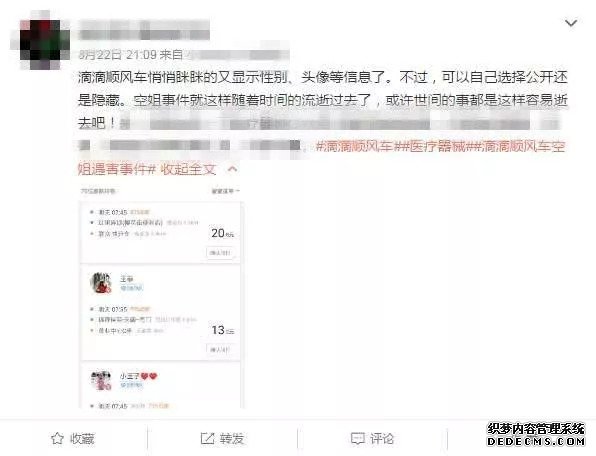This screenshot has width=596, height=456.
Task: Click 王爷 passenger avatar in attached image
Action: tap(100, 283)
